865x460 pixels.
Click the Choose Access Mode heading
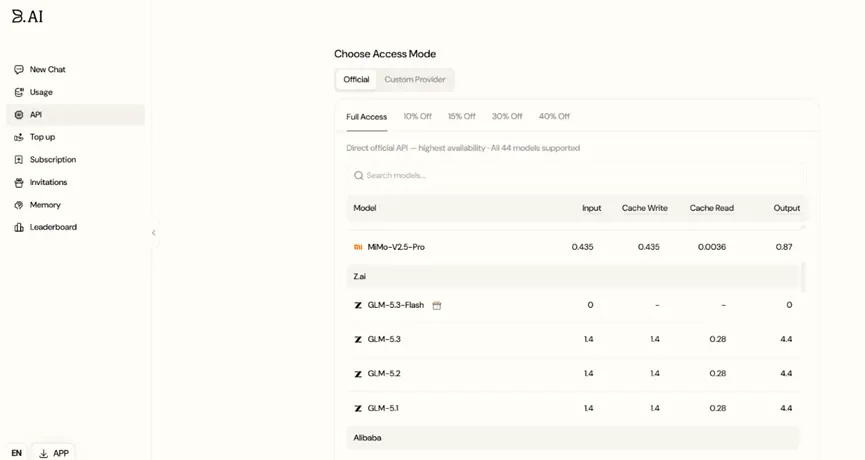coord(385,54)
